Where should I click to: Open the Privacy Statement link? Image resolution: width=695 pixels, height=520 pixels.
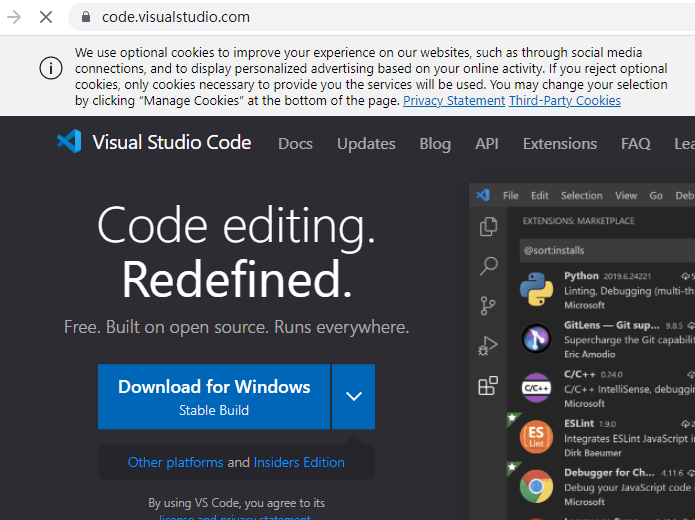[x=454, y=101]
